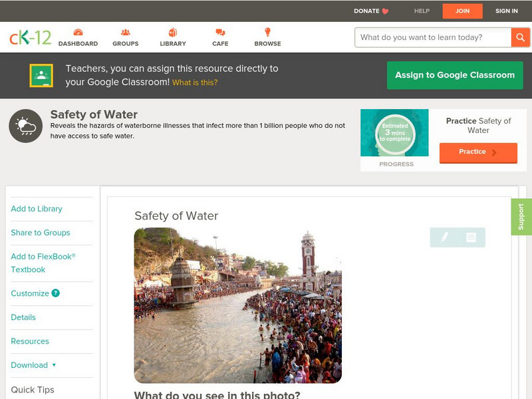Click the weather cloud subject icon
This screenshot has height=399, width=532.
(x=26, y=126)
